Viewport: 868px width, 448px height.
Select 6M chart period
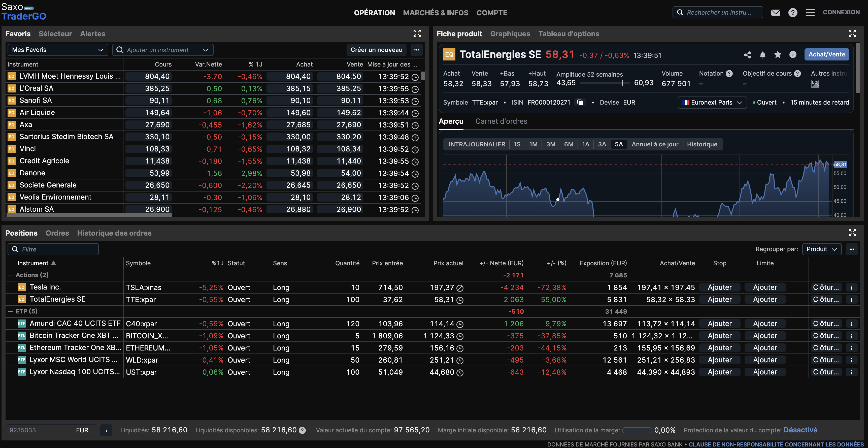pyautogui.click(x=569, y=144)
